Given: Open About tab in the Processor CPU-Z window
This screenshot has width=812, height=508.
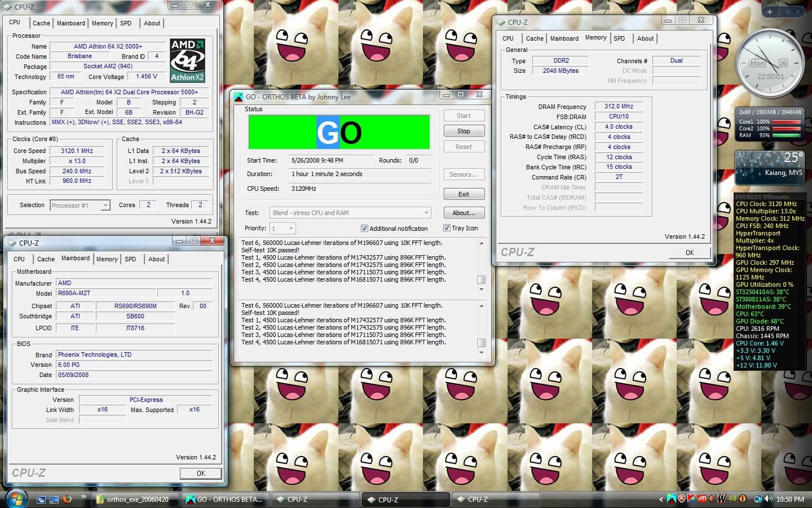Looking at the screenshot, I should pyautogui.click(x=152, y=23).
